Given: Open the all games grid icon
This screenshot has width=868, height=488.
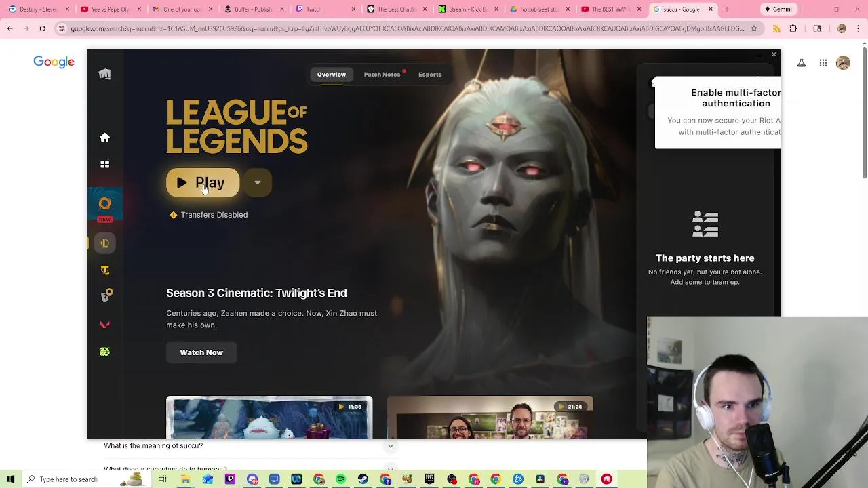Looking at the screenshot, I should [x=104, y=165].
